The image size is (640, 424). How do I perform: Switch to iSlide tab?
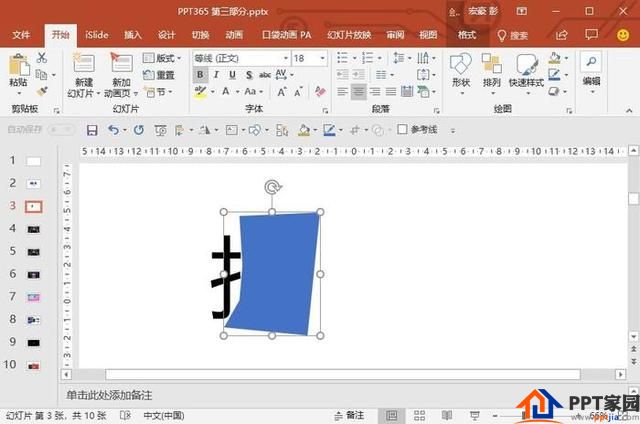(97, 35)
